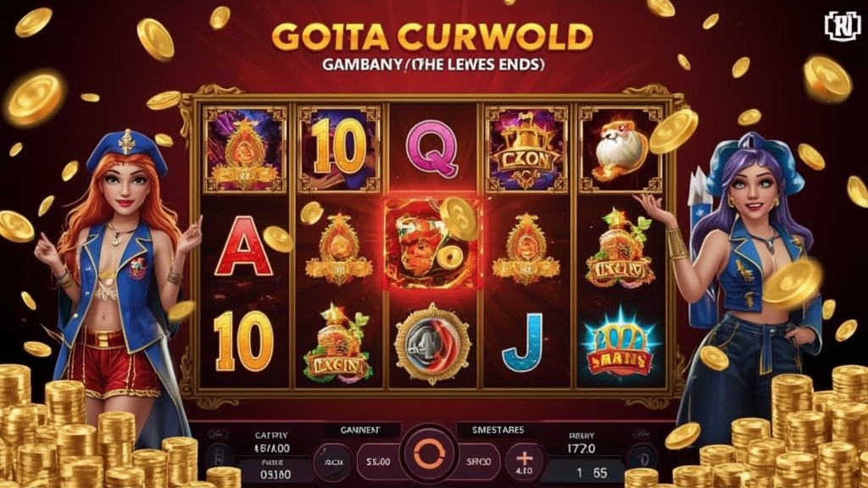Click the 5.00 bet amount button
This screenshot has height=488, width=868.
point(377,462)
